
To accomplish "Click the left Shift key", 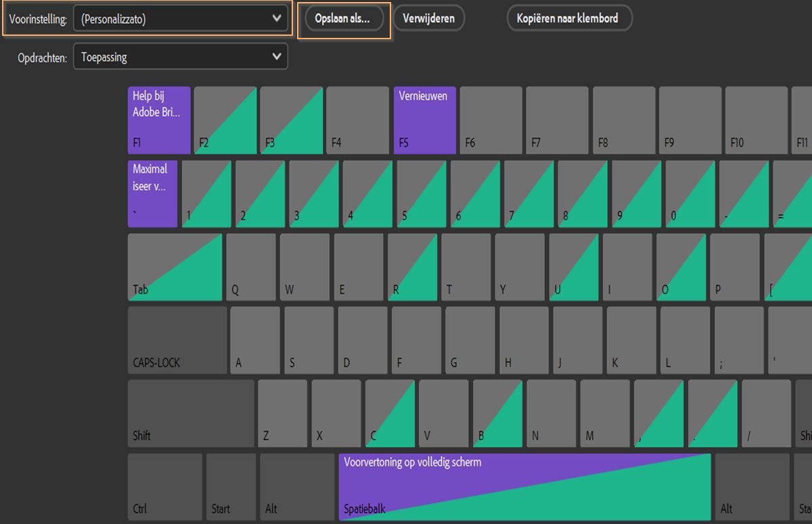I will [191, 413].
